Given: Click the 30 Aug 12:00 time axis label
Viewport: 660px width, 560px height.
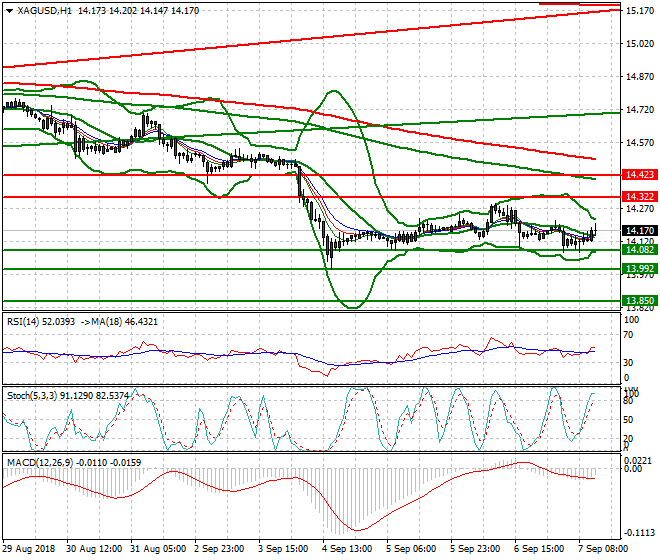Looking at the screenshot, I should [x=94, y=549].
